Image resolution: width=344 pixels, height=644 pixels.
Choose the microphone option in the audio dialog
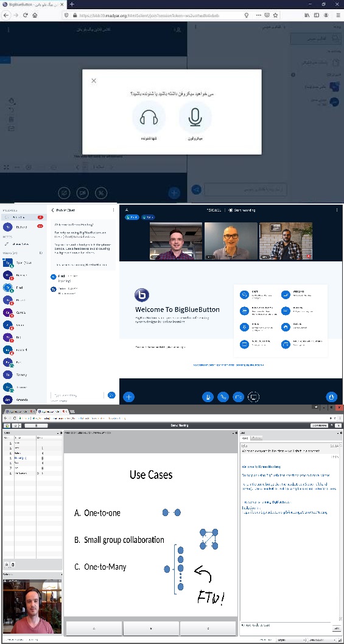pyautogui.click(x=195, y=117)
